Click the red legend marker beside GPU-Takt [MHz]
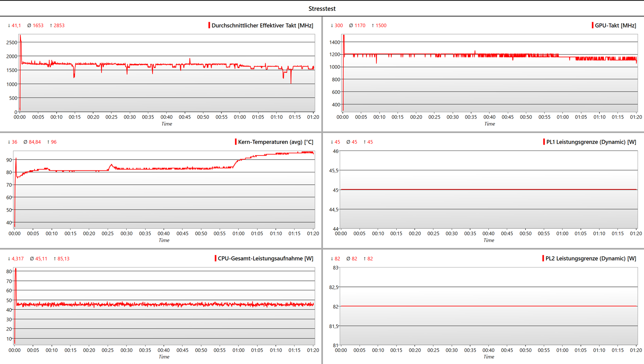This screenshot has width=644, height=364. point(593,25)
